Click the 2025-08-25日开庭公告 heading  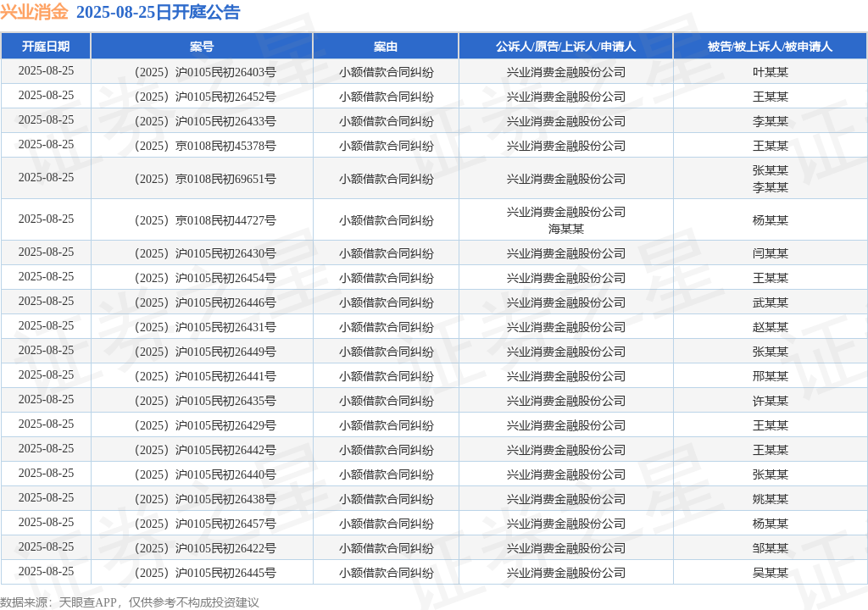pos(158,12)
